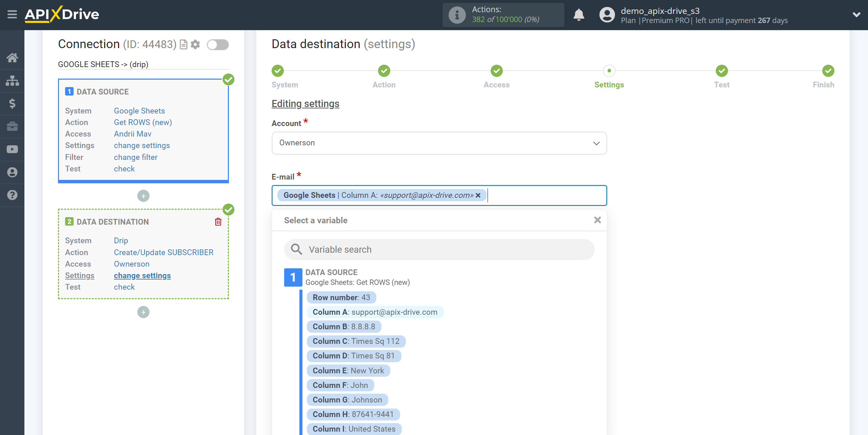Go to Finish step
The height and width of the screenshot is (435, 868).
828,71
